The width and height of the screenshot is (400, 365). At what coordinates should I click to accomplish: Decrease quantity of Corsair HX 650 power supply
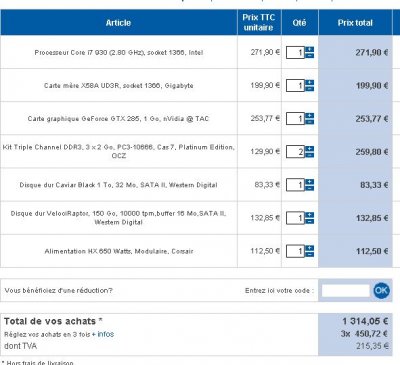(x=310, y=254)
